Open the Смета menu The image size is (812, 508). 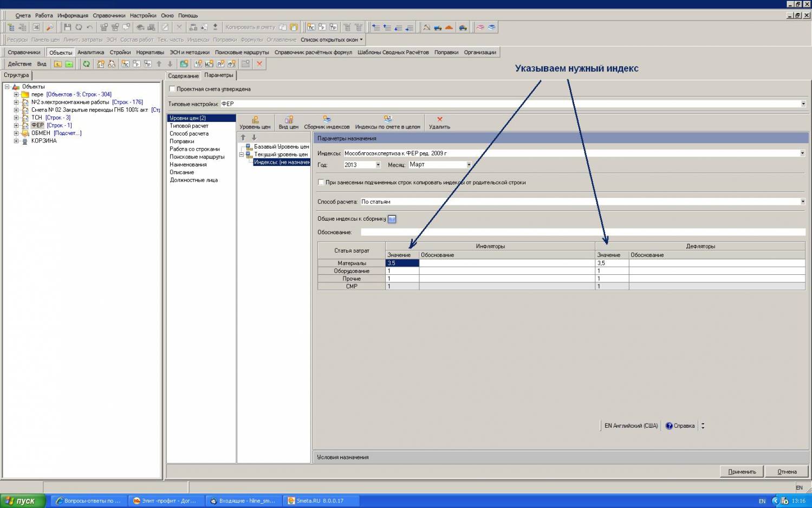click(23, 16)
